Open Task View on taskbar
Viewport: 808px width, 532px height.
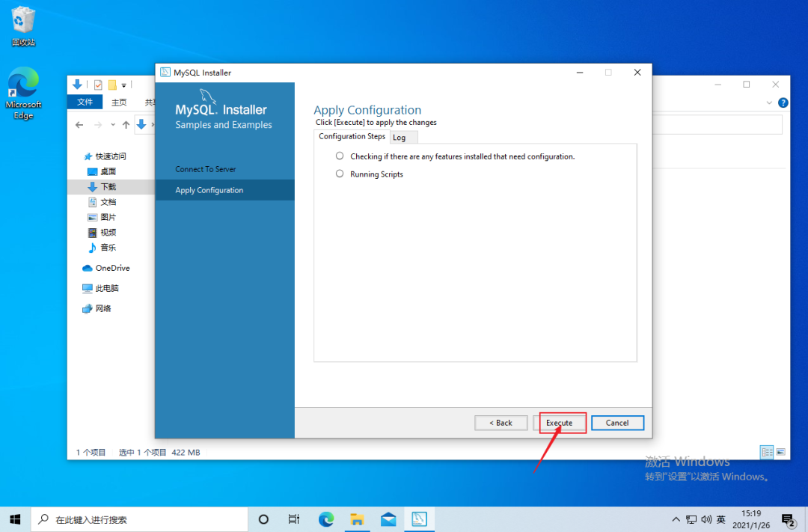(294, 519)
